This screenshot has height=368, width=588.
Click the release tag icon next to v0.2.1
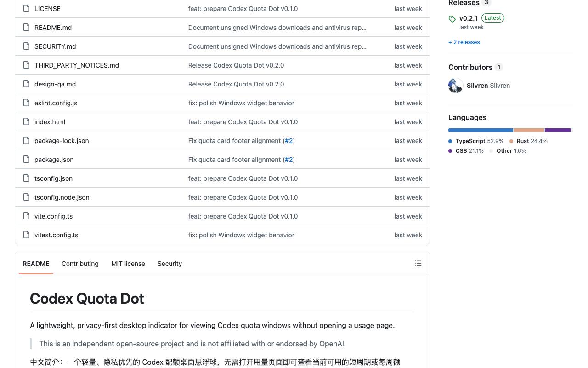pos(452,19)
